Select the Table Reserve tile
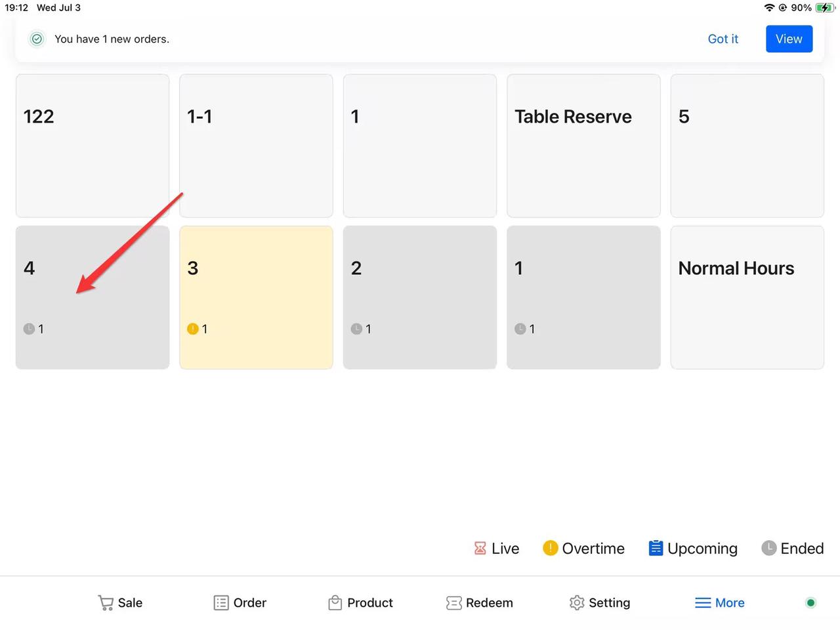Screen dimensions: 840x630 tap(583, 146)
